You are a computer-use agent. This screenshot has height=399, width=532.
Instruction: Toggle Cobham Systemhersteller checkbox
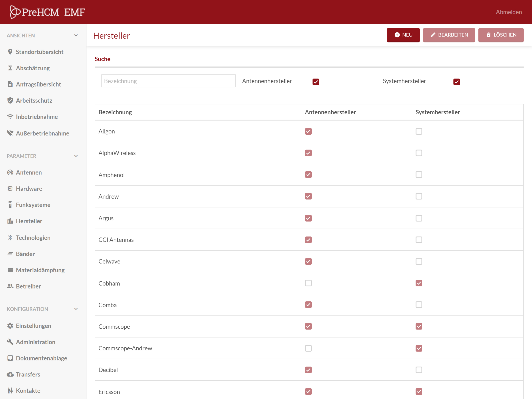pyautogui.click(x=419, y=283)
